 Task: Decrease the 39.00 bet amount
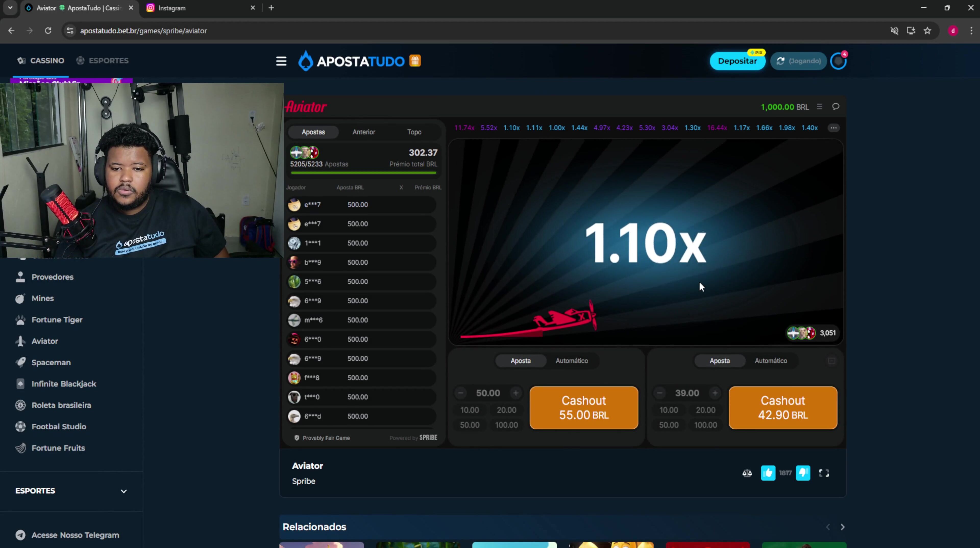pyautogui.click(x=660, y=393)
